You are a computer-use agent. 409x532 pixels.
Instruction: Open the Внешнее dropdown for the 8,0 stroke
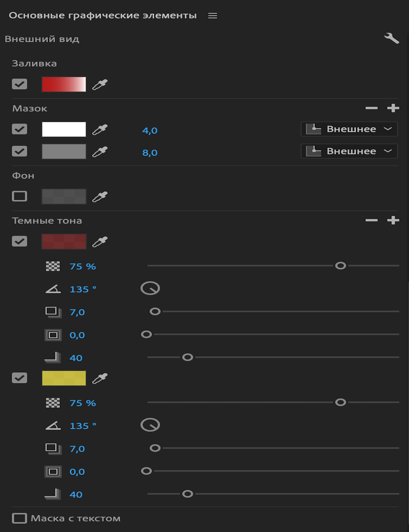click(349, 151)
